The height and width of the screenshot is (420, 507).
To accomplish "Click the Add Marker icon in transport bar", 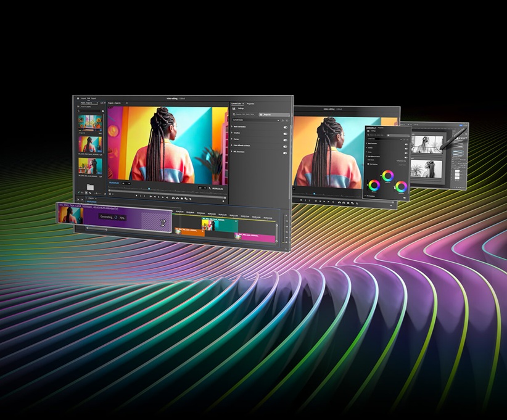I will [x=136, y=196].
